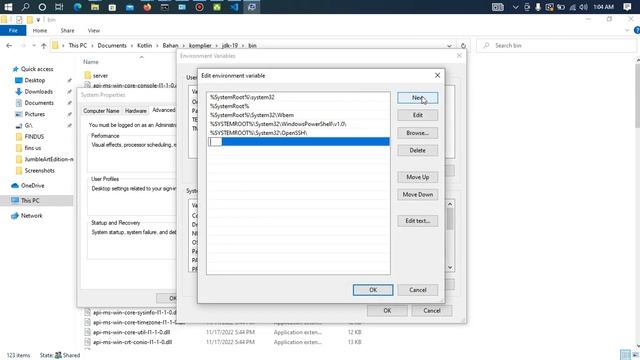This screenshot has width=640, height=360.
Task: Click Edit button in path editor
Action: pyautogui.click(x=418, y=115)
